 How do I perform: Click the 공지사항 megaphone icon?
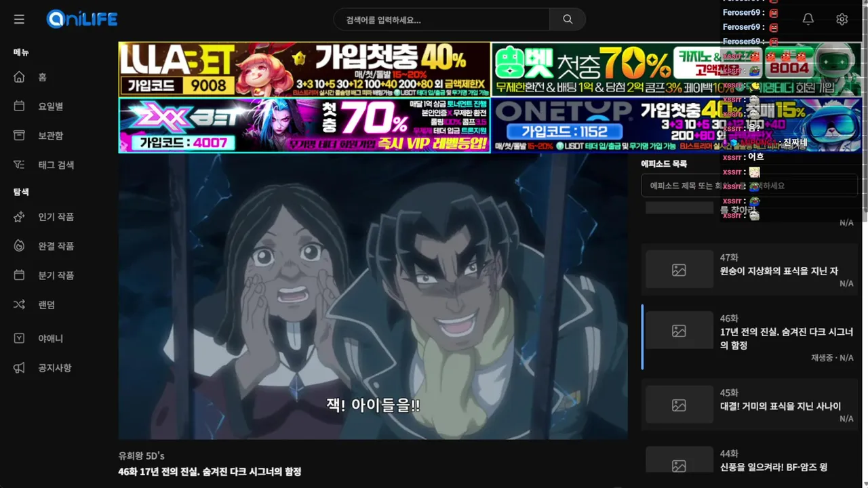point(19,367)
